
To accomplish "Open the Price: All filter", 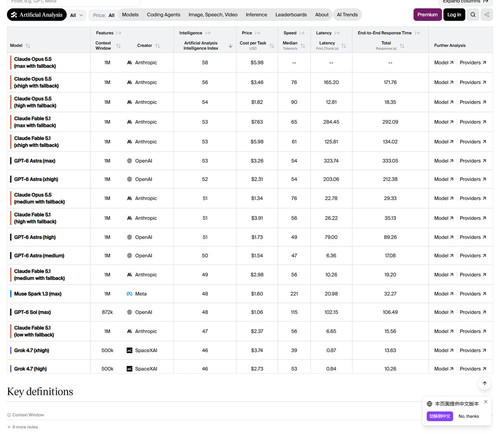I will [x=104, y=15].
